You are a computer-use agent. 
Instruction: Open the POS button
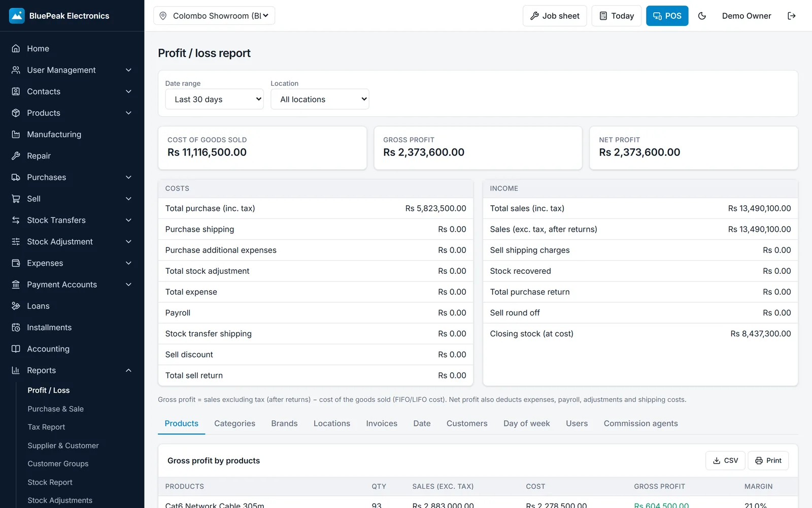[x=667, y=16]
